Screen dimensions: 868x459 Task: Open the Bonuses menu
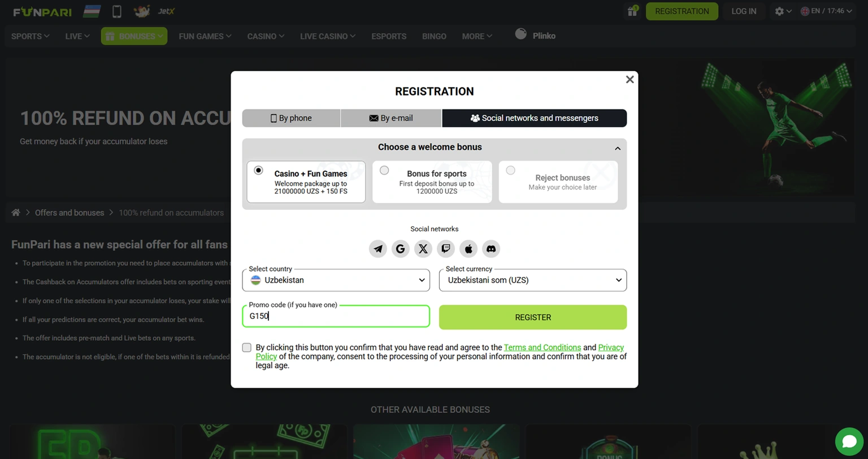click(x=134, y=36)
